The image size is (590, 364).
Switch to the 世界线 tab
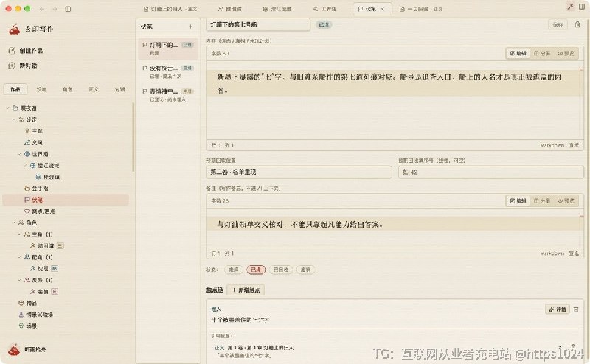pyautogui.click(x=324, y=9)
